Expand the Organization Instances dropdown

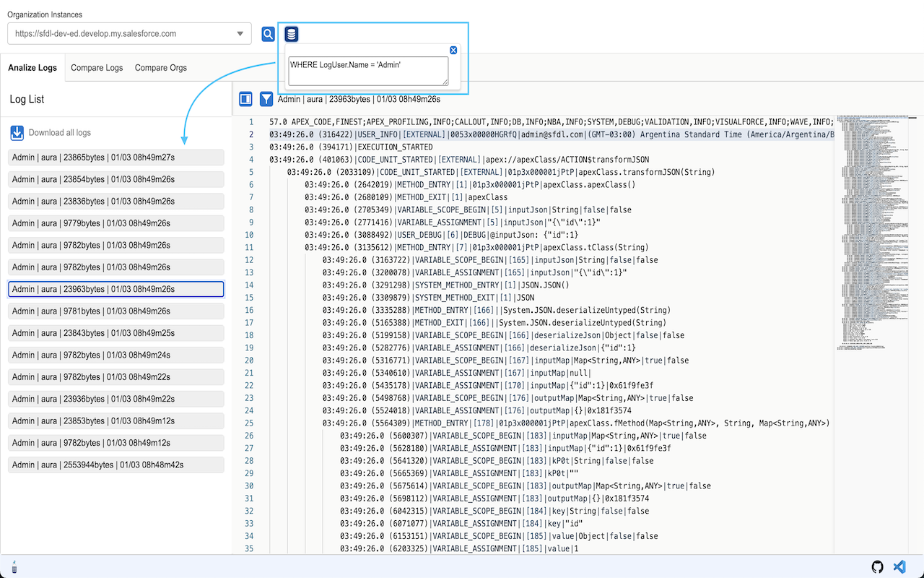coord(130,34)
